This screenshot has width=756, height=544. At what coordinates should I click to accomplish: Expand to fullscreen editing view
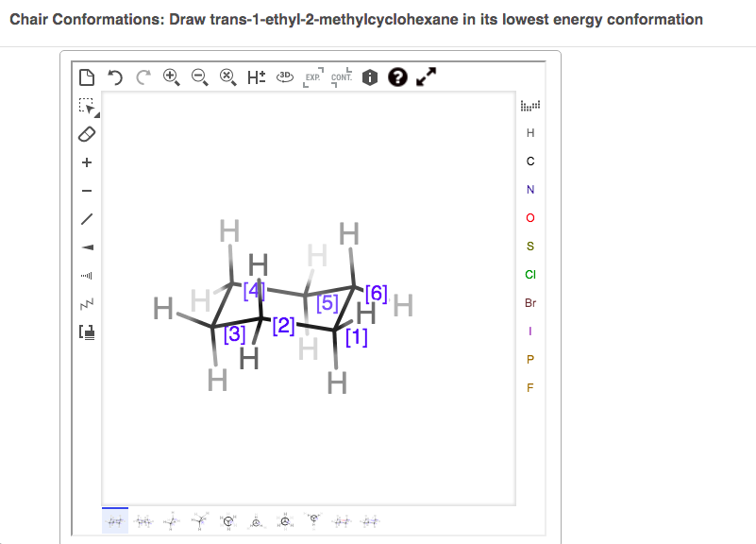[426, 76]
